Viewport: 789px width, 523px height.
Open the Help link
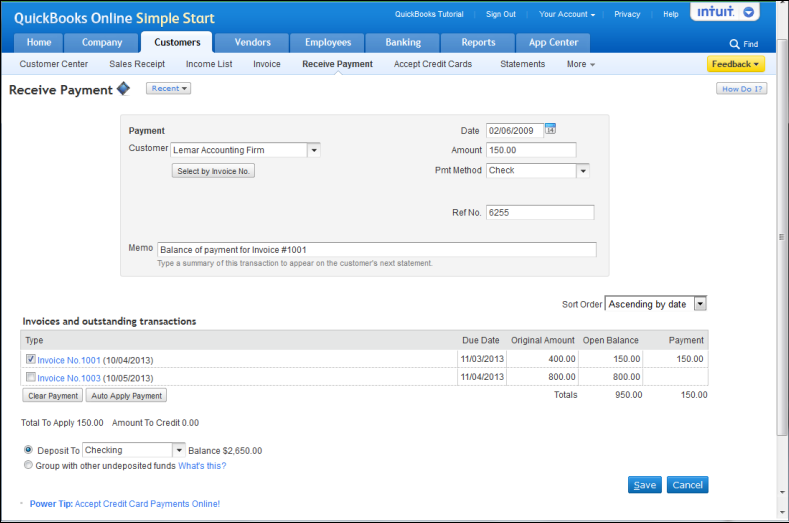[670, 14]
